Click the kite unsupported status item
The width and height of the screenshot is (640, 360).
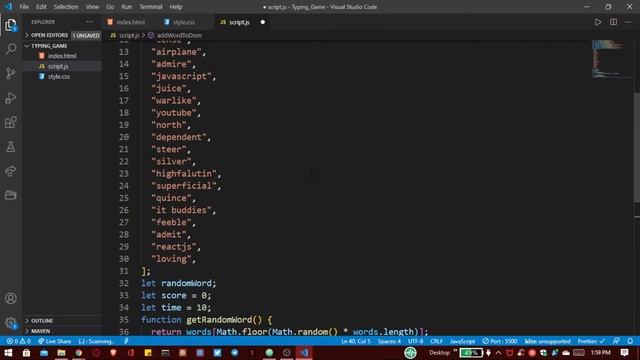tap(547, 341)
